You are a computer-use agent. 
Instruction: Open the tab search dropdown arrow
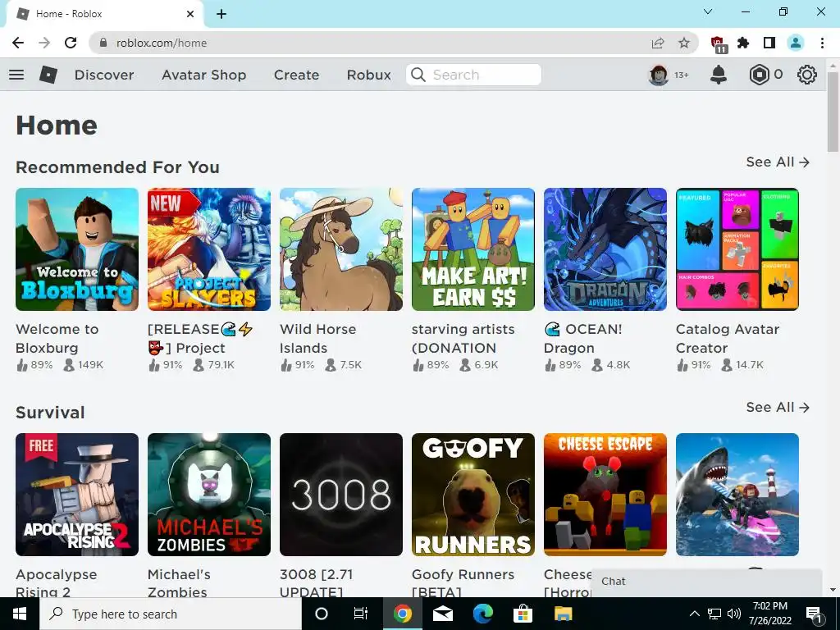tap(708, 11)
